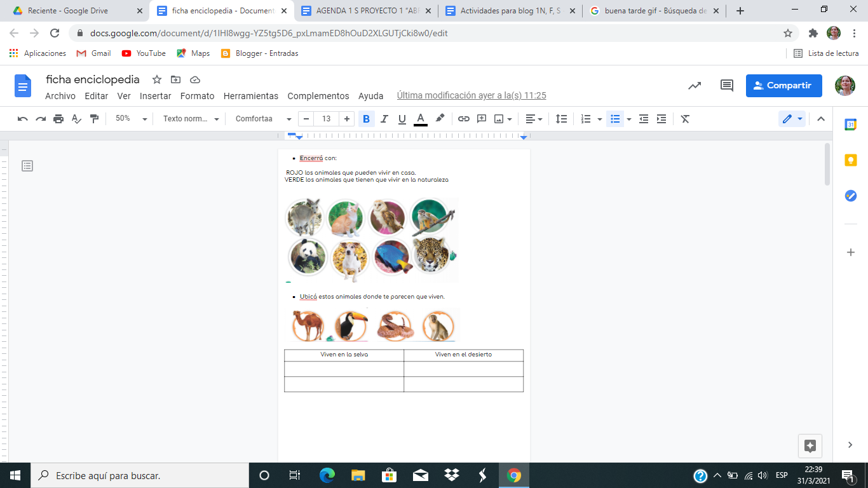This screenshot has height=488, width=868.
Task: Open the Ver menu
Action: click(x=124, y=96)
